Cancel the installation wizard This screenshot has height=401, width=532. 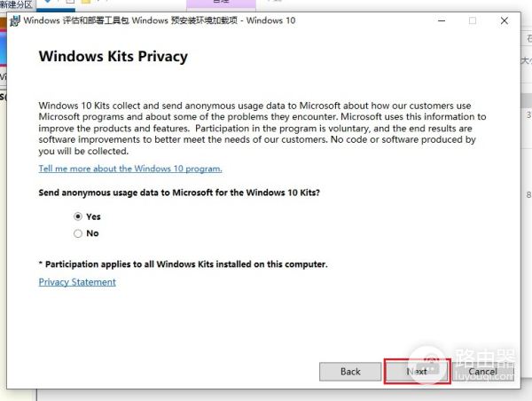coord(482,372)
